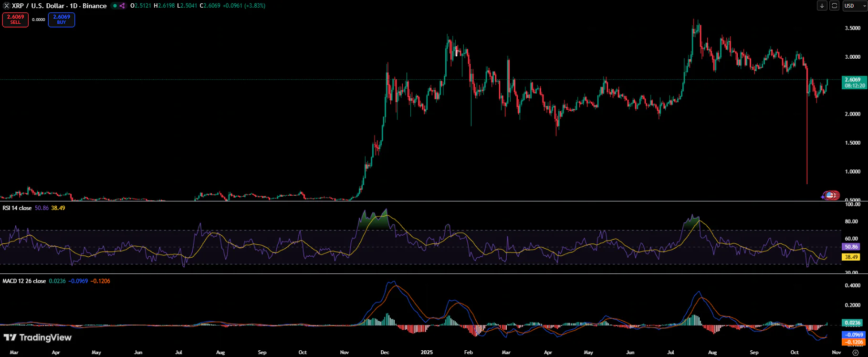Viewport: 868px width, 357px height.
Task: Click the 'Dec' label on the time axis
Action: [385, 352]
